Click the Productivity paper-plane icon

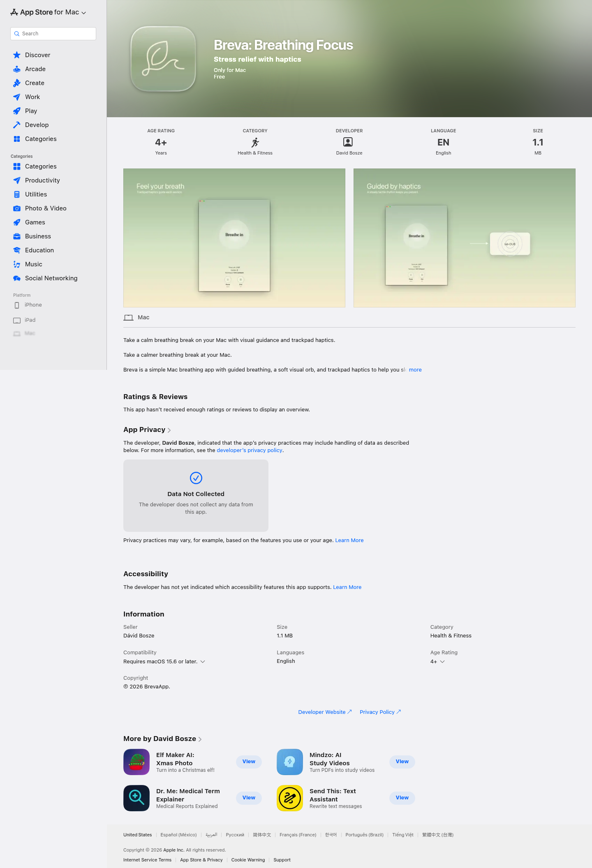coord(17,180)
